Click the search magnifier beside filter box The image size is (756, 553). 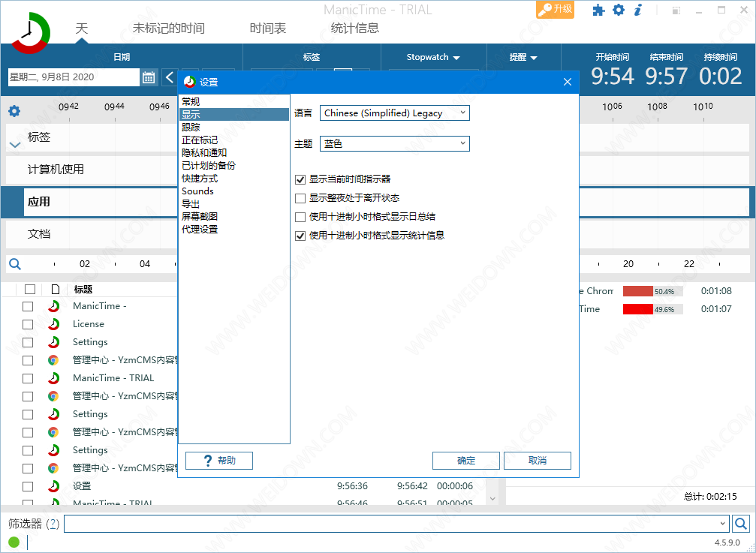pyautogui.click(x=740, y=524)
